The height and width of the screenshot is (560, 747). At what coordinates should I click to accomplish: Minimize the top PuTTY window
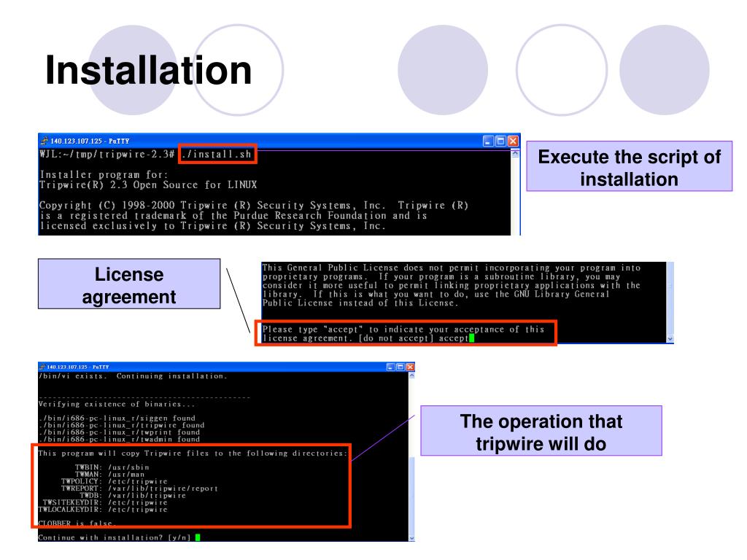pos(488,141)
